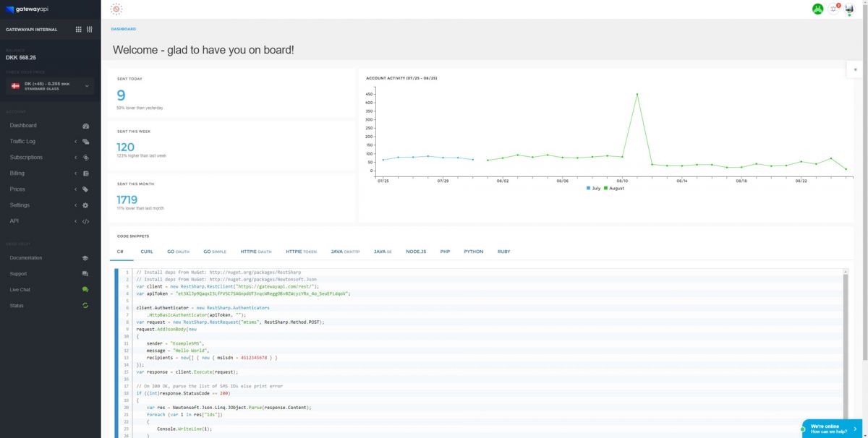Image resolution: width=868 pixels, height=438 pixels.
Task: Click the grid apps icon beside GatewayAPI Internal
Action: pyautogui.click(x=79, y=30)
